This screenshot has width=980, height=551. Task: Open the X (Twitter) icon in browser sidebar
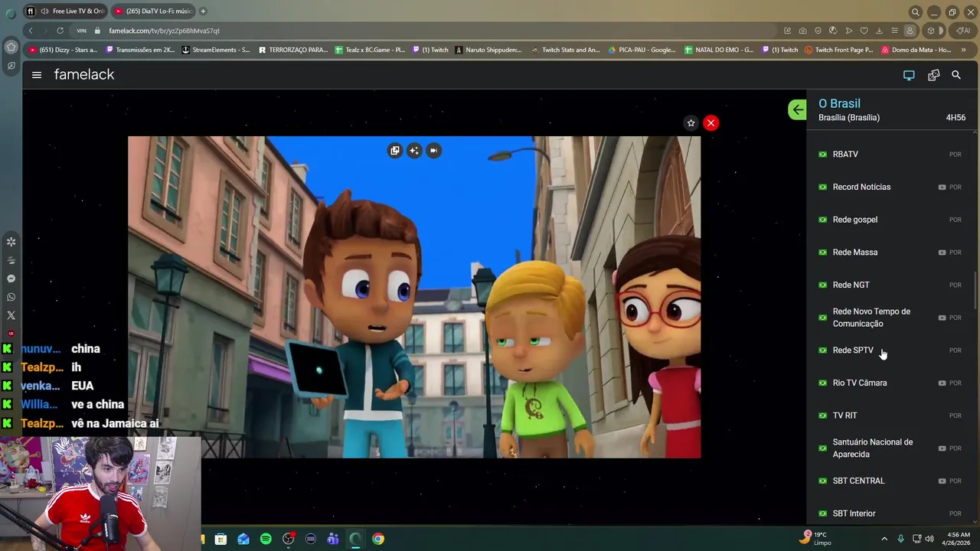click(11, 315)
